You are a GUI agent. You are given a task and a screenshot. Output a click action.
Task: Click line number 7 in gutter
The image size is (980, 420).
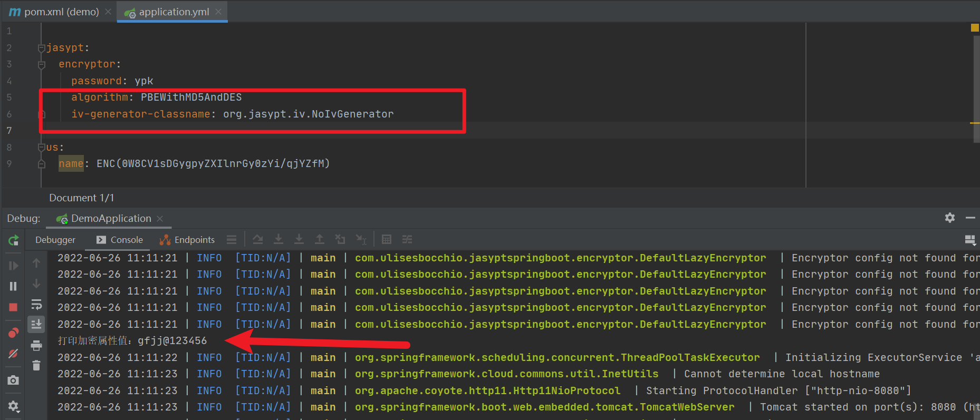(9, 130)
